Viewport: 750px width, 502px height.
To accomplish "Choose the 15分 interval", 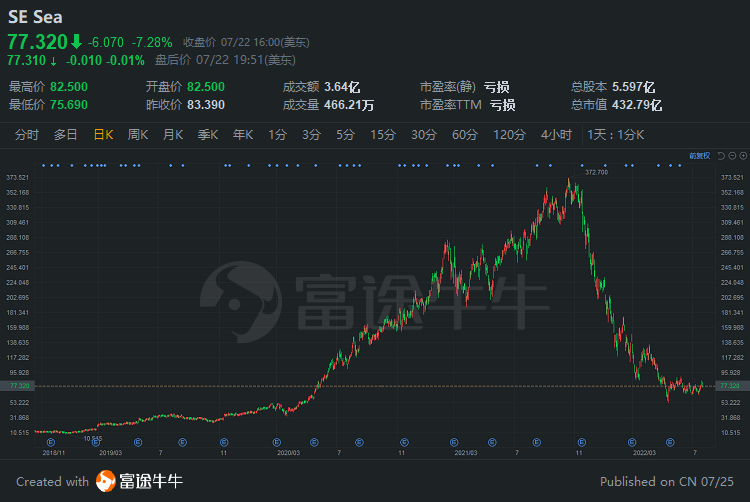I will (383, 135).
